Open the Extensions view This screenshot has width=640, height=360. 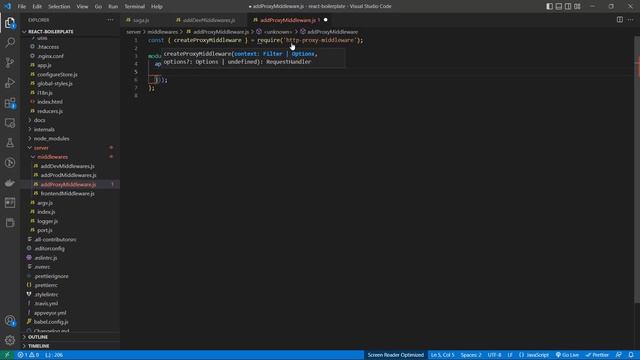pos(10,103)
